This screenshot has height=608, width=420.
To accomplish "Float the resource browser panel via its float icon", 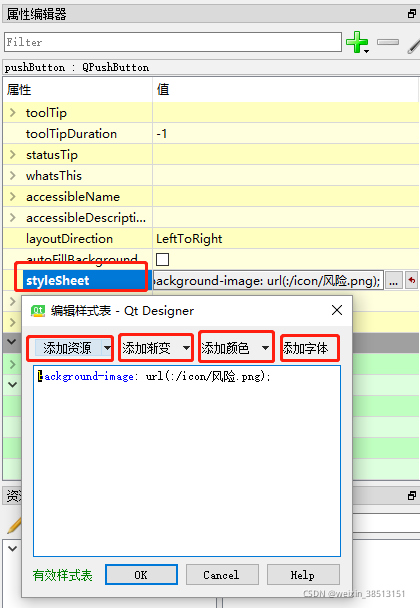I will tap(412, 496).
